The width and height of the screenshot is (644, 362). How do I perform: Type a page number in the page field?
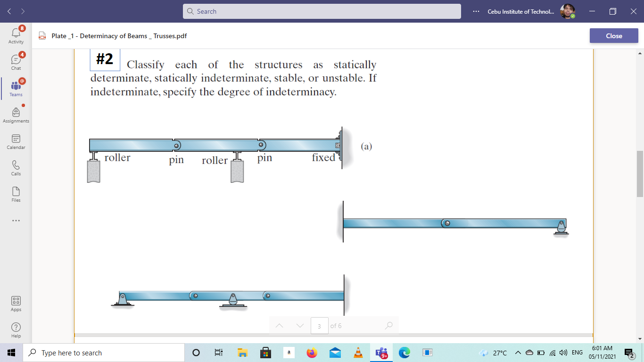(319, 325)
